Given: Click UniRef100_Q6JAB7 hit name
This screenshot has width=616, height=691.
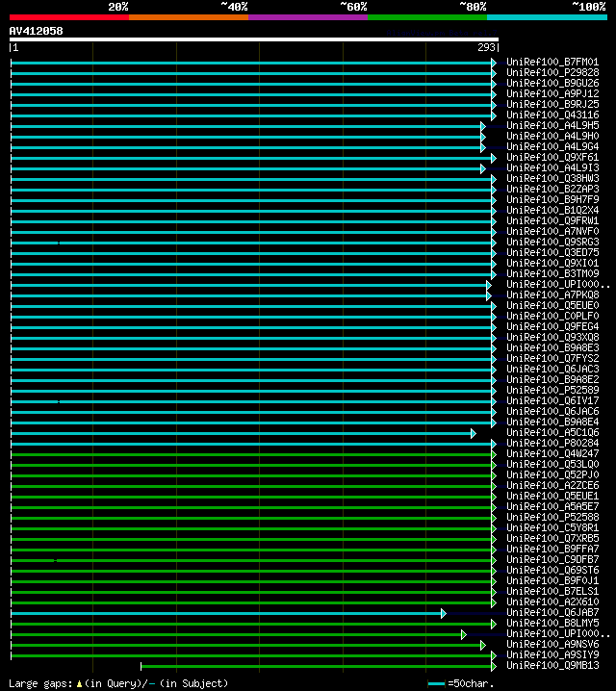Looking at the screenshot, I should [x=552, y=612].
